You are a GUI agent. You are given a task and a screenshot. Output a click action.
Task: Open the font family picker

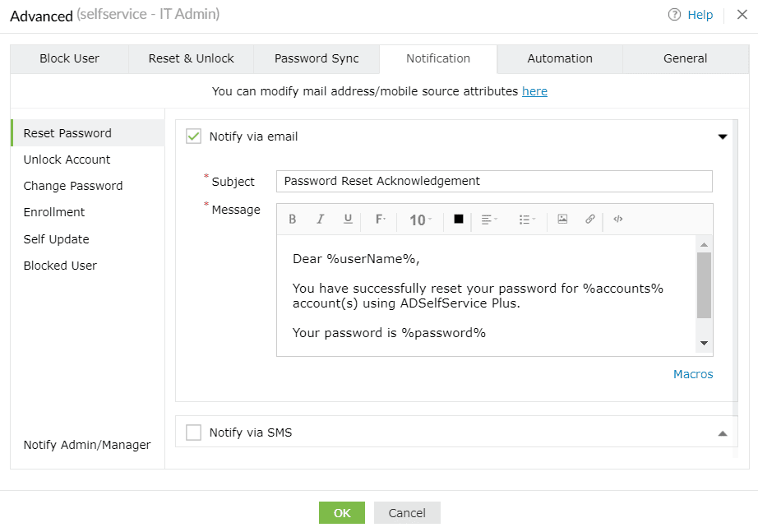pos(381,220)
